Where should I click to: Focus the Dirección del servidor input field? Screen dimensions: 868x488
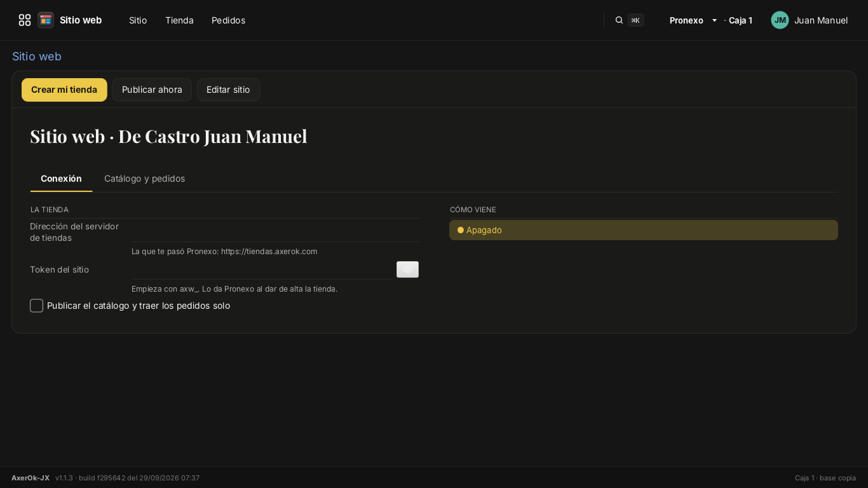point(275,231)
